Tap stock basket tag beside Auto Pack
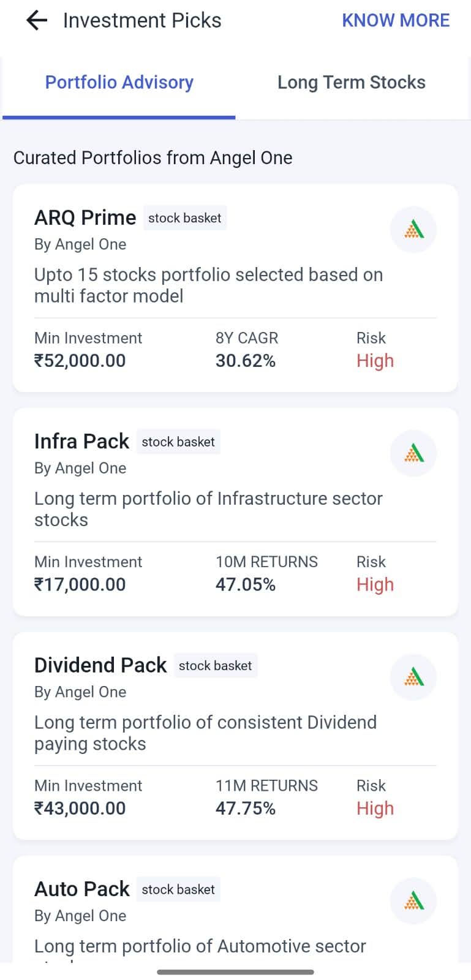 (x=178, y=889)
